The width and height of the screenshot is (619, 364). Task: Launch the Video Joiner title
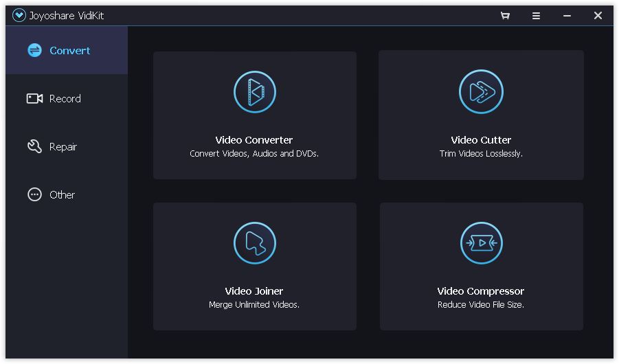(254, 291)
